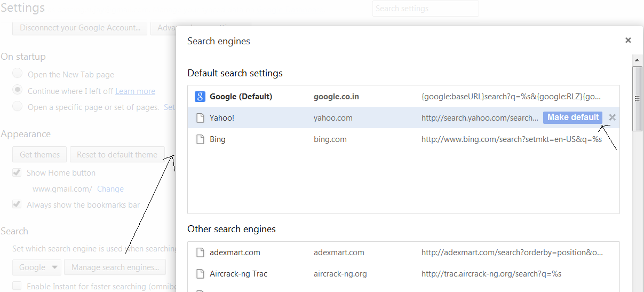Select Open the New Tab page option

click(18, 74)
